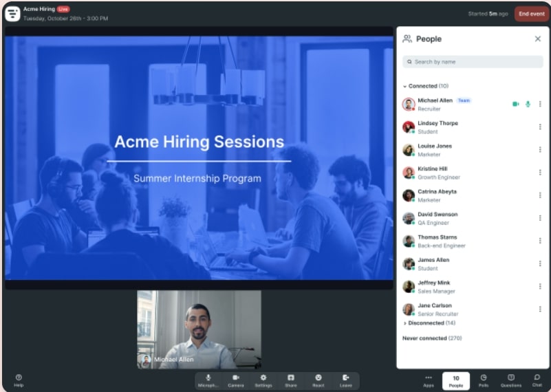Click Michael Allen's avatar in People list
Viewport: 551px width, 392px height.
[x=409, y=105]
